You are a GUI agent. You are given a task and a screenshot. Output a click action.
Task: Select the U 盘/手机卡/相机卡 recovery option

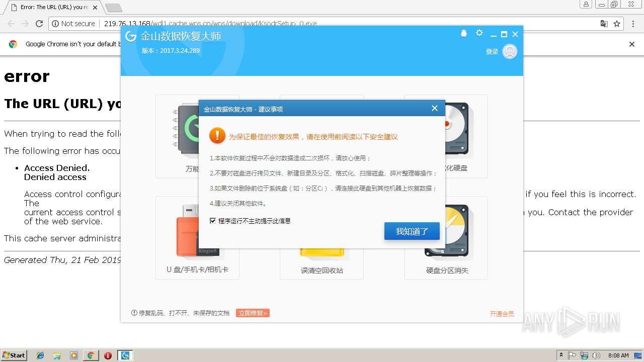[197, 238]
